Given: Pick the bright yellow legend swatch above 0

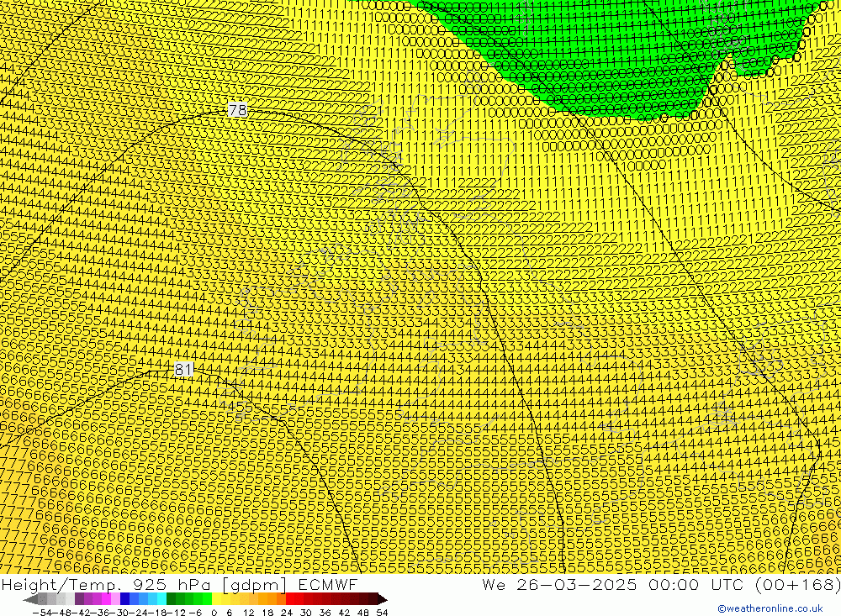Looking at the screenshot, I should point(216,600).
